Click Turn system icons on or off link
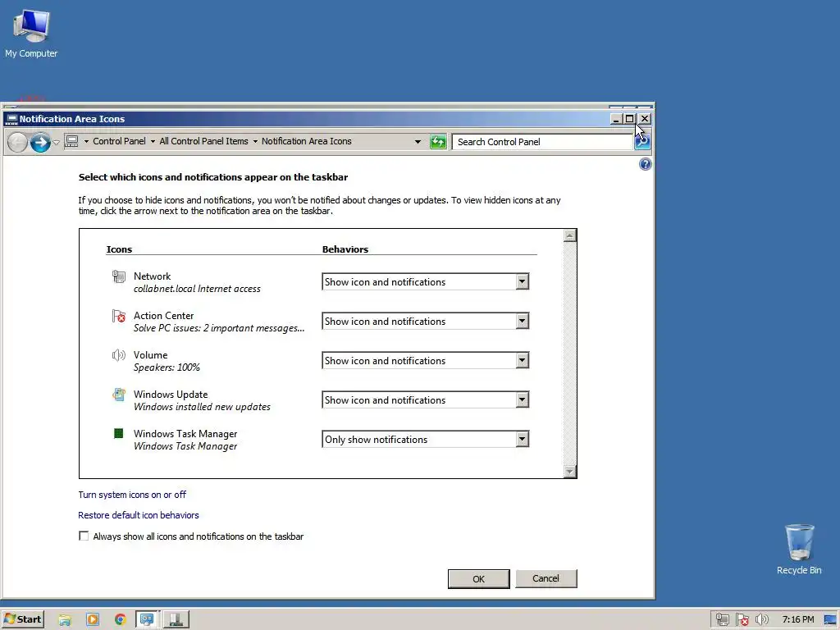Viewport: 840px width, 630px height. 132,495
